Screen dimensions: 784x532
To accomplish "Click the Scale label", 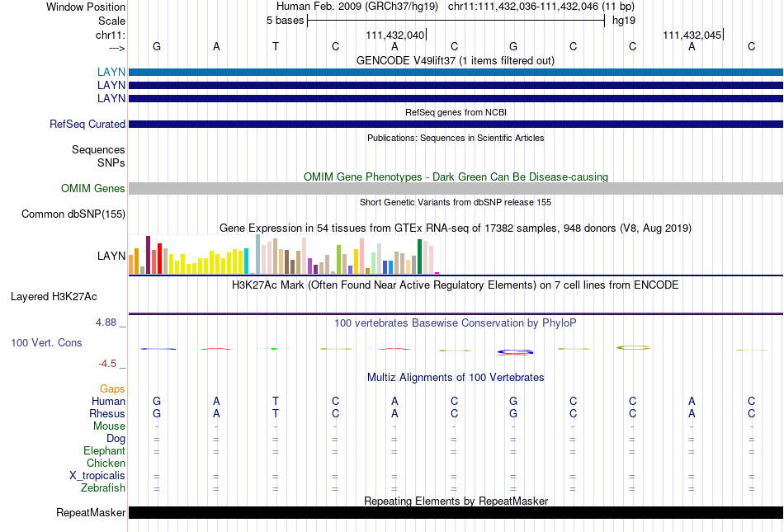I will (x=111, y=21).
